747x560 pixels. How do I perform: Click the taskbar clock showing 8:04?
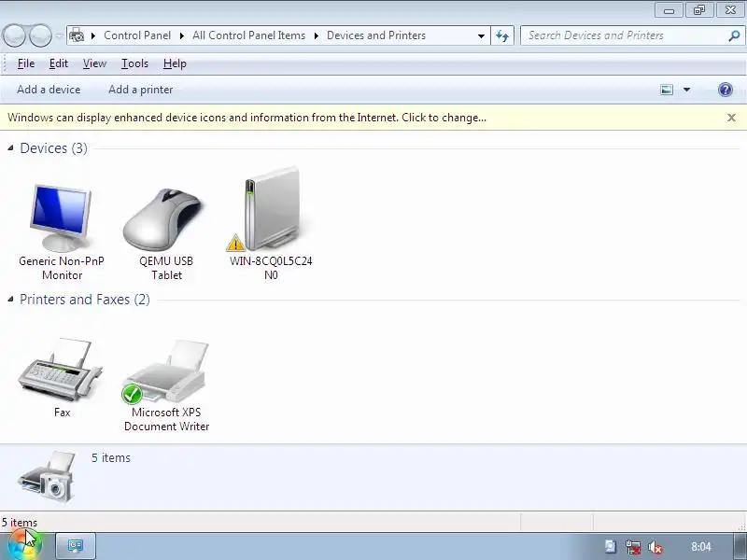[x=701, y=547]
